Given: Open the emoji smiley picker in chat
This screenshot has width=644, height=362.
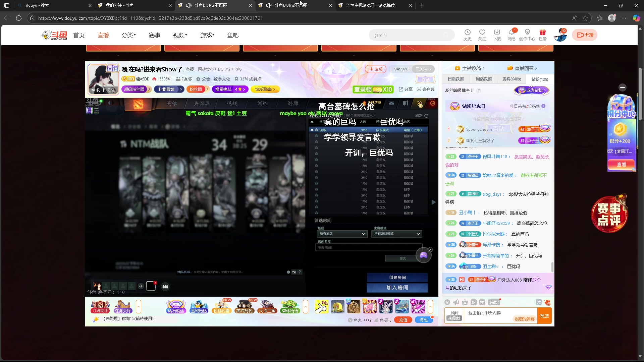Looking at the screenshot, I should pos(447,302).
